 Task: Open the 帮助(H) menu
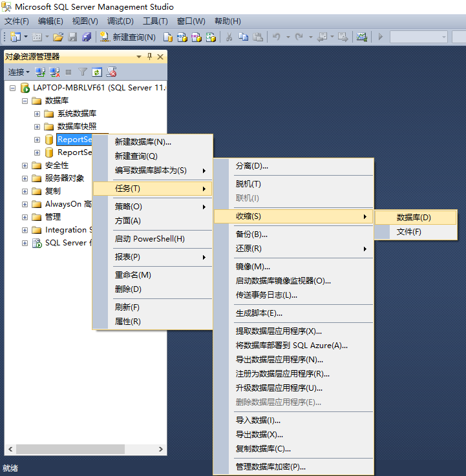click(228, 21)
